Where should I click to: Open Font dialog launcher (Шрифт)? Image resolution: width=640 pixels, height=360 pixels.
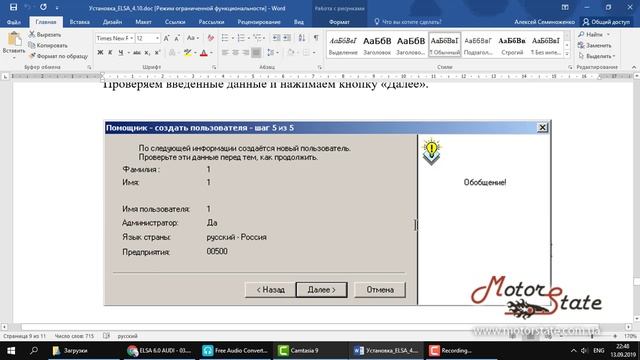(x=214, y=67)
